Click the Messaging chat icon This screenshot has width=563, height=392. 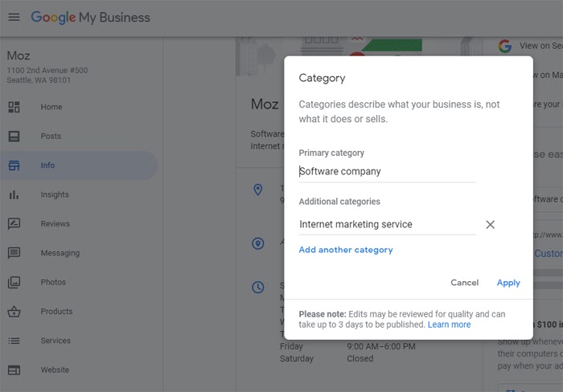point(14,253)
